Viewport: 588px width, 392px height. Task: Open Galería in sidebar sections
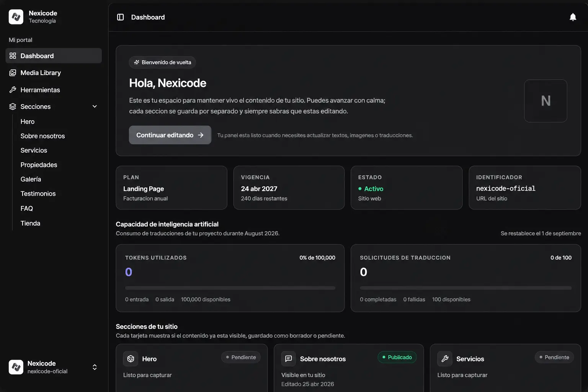click(31, 180)
